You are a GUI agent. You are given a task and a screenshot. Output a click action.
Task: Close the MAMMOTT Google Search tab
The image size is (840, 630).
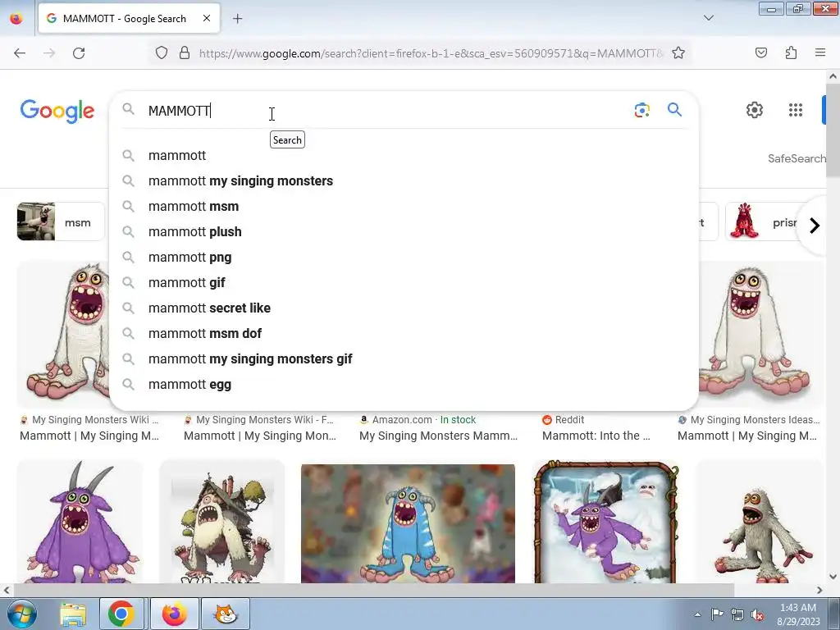(x=207, y=18)
